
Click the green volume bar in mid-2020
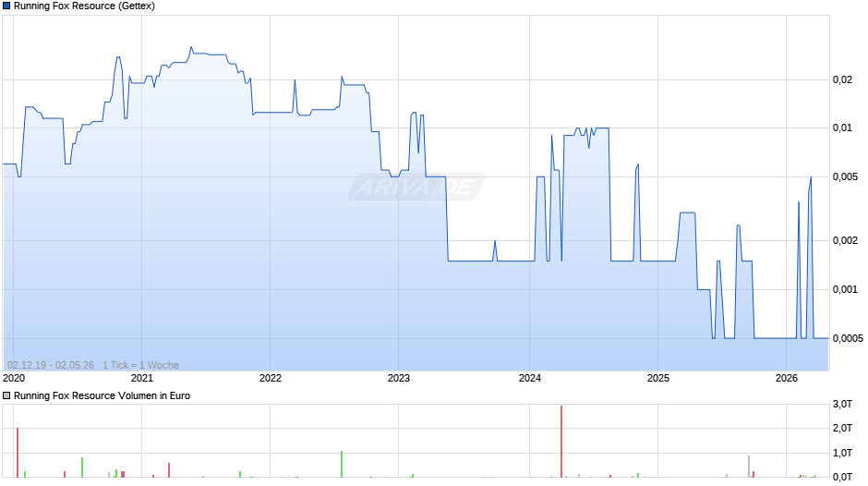coord(82,468)
